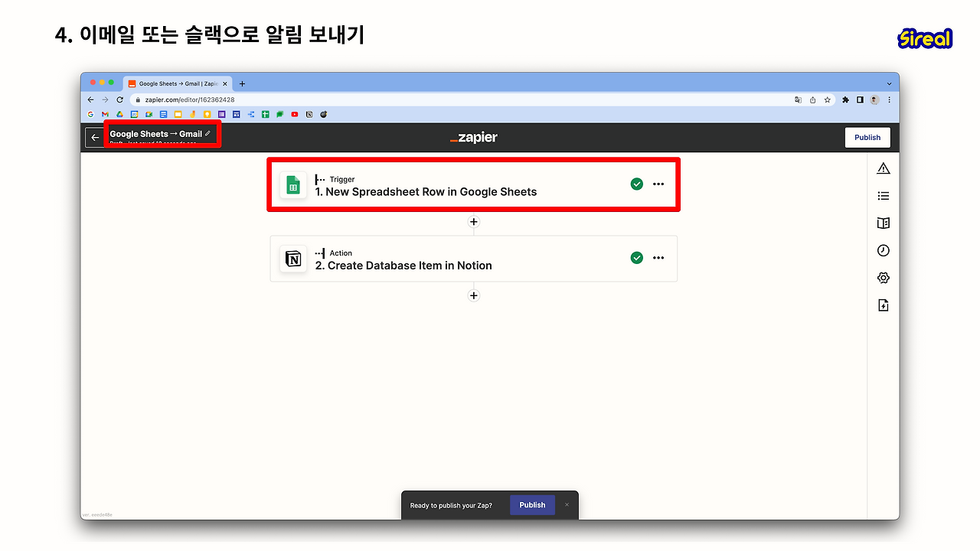Viewport: 980px width, 551px height.
Task: Click the back arrow in Zapier header
Action: (95, 138)
